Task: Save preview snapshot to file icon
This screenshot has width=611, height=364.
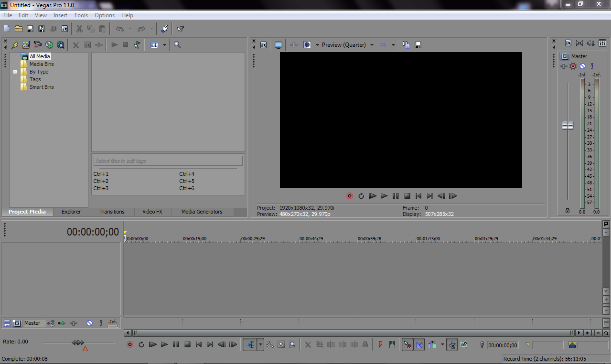Action: 418,45
